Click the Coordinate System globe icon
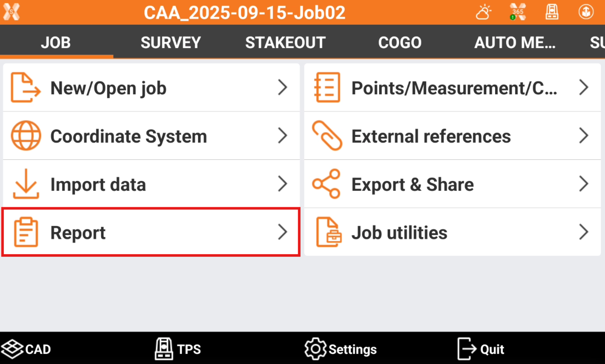 [26, 136]
